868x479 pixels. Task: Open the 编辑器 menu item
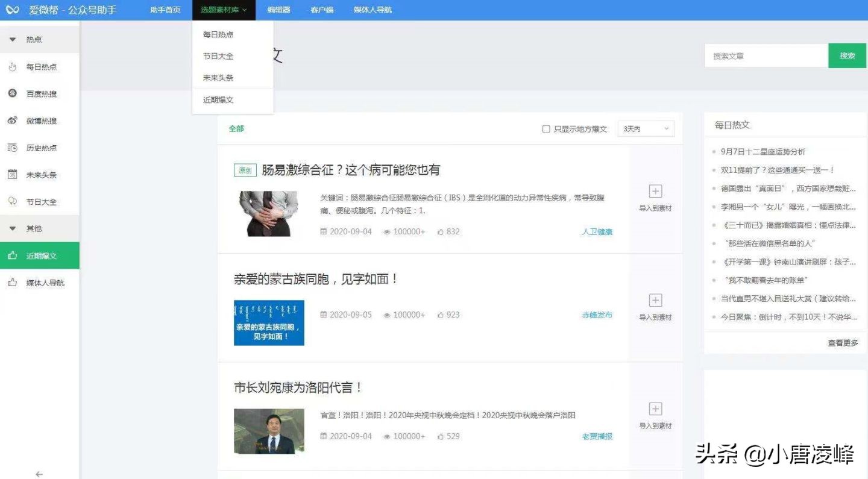pos(276,10)
